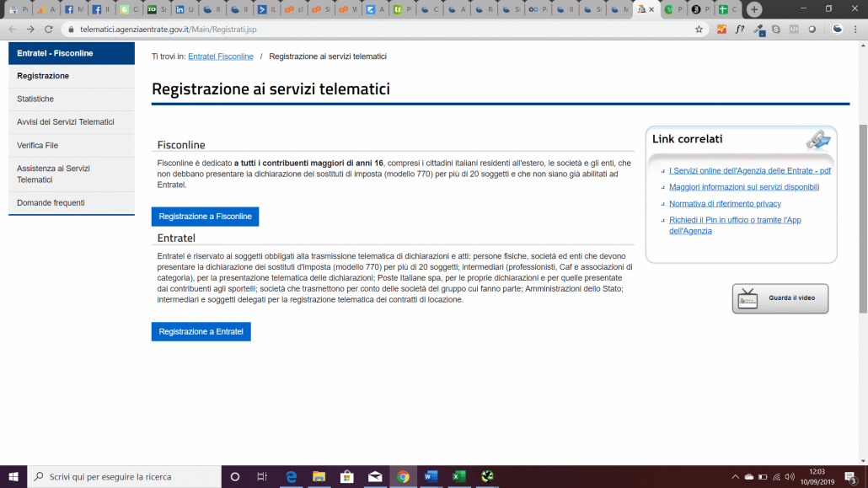Open File Explorer from the taskbar
Image resolution: width=868 pixels, height=488 pixels.
tap(319, 476)
